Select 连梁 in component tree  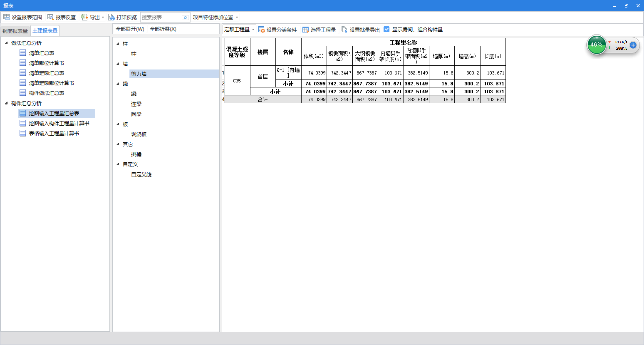(x=136, y=104)
